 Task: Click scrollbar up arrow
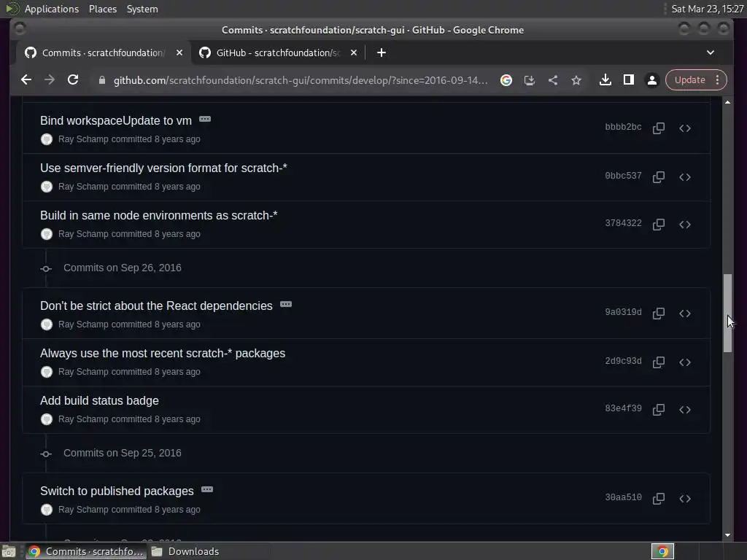tap(727, 102)
